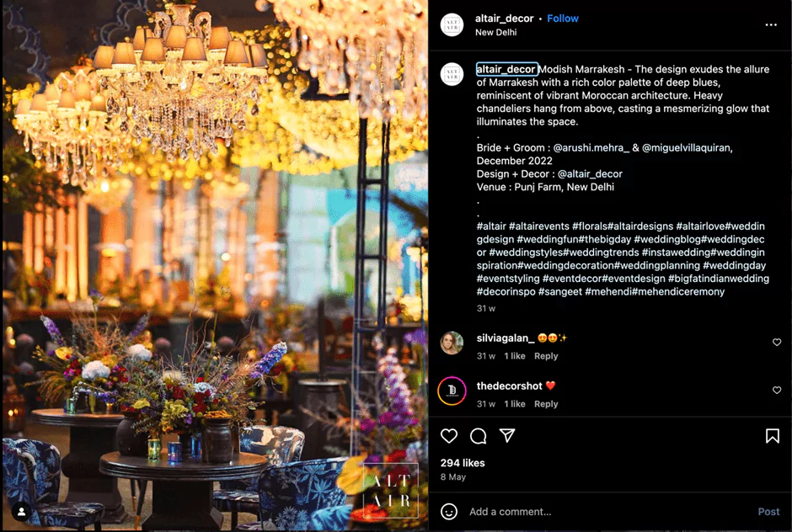This screenshot has width=792, height=532.
Task: Open the three-dot more options menu
Action: (771, 24)
